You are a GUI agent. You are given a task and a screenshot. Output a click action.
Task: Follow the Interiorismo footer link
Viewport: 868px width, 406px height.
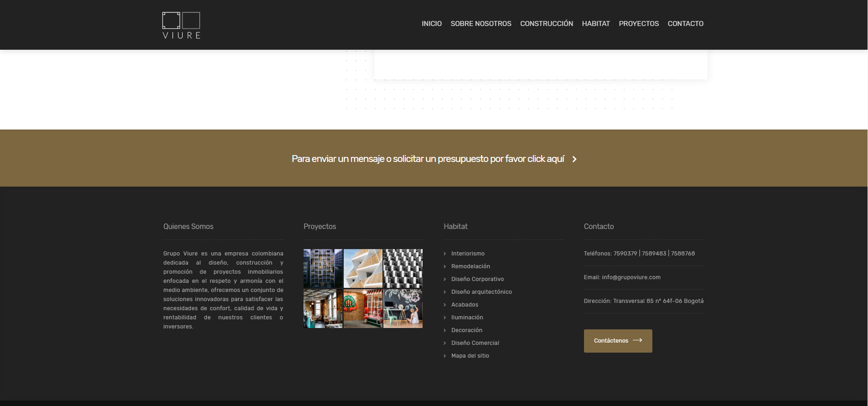click(x=468, y=254)
